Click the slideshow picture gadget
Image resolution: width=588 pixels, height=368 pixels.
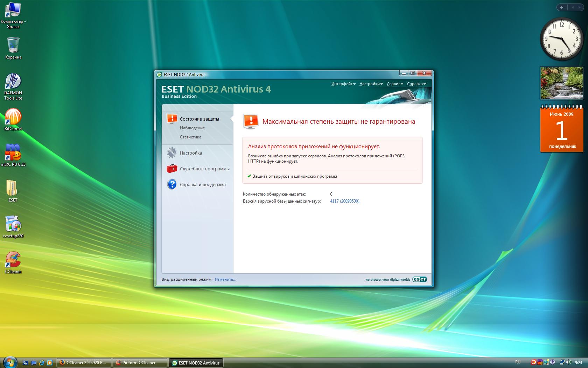pyautogui.click(x=562, y=83)
